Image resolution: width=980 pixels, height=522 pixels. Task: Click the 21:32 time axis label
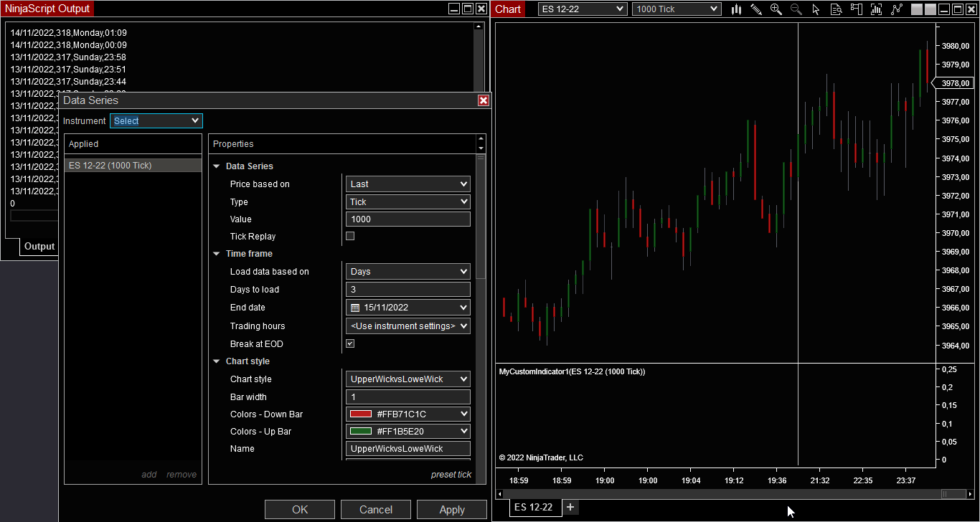pos(820,480)
